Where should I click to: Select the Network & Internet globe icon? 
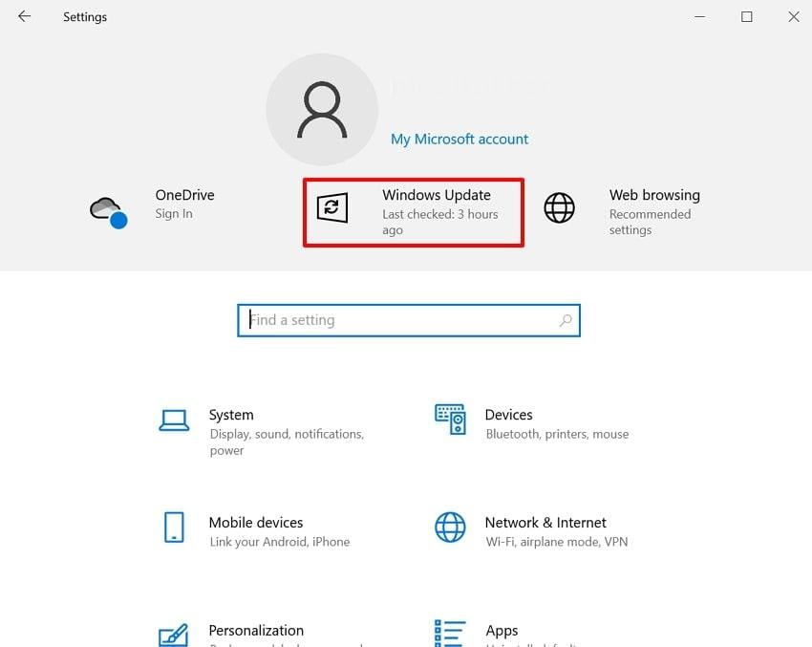click(x=449, y=527)
